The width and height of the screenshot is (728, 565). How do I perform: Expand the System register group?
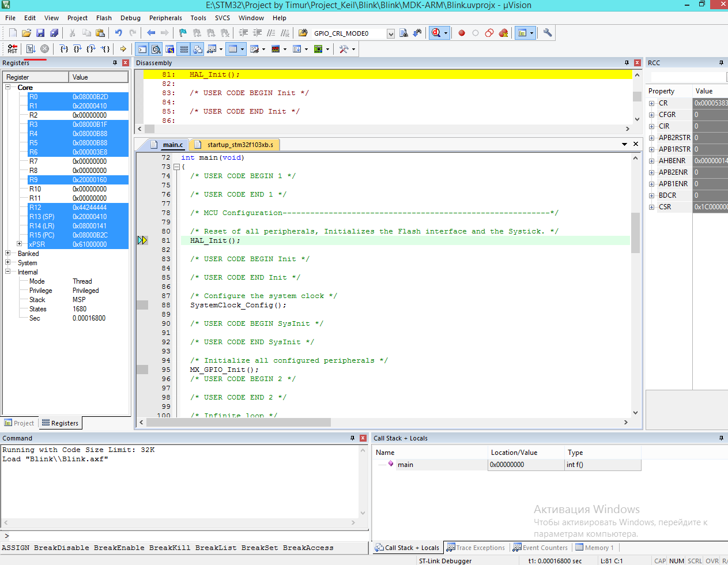click(x=8, y=262)
